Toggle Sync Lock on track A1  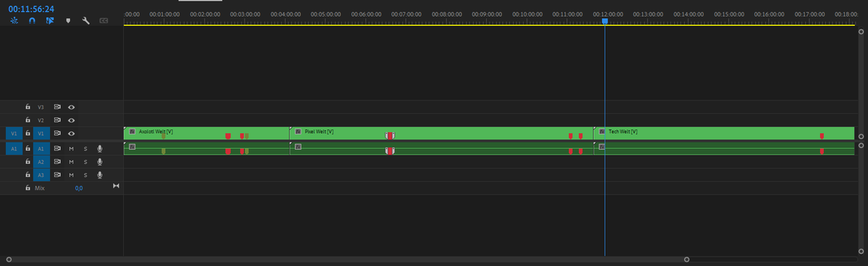tap(58, 148)
